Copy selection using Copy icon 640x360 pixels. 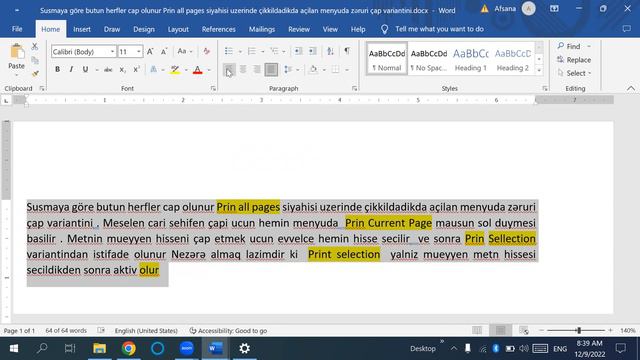(x=35, y=60)
